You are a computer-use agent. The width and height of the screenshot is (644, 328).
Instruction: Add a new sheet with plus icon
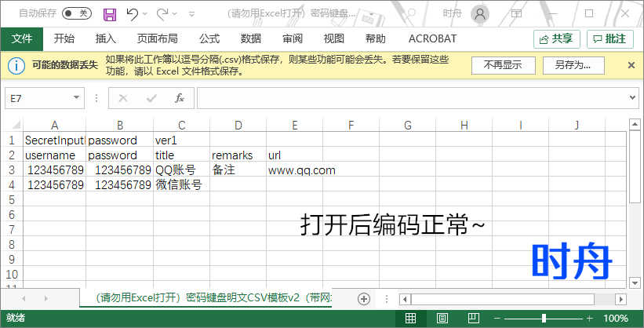click(364, 299)
